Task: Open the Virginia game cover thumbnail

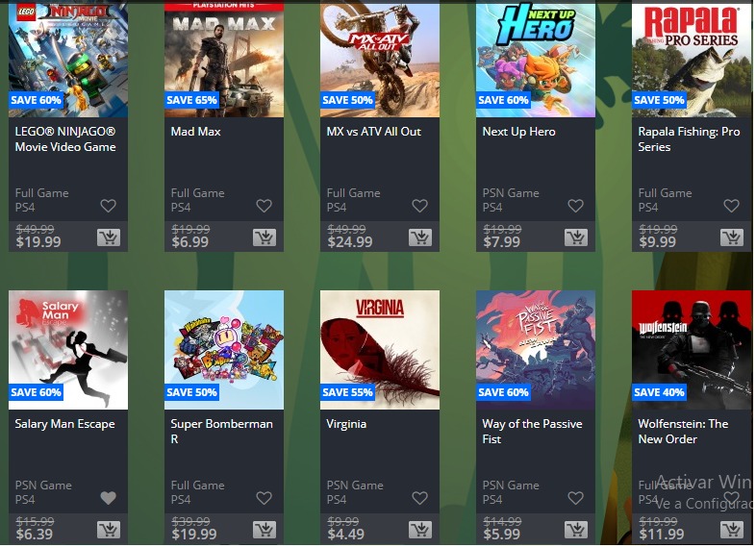Action: (x=380, y=350)
